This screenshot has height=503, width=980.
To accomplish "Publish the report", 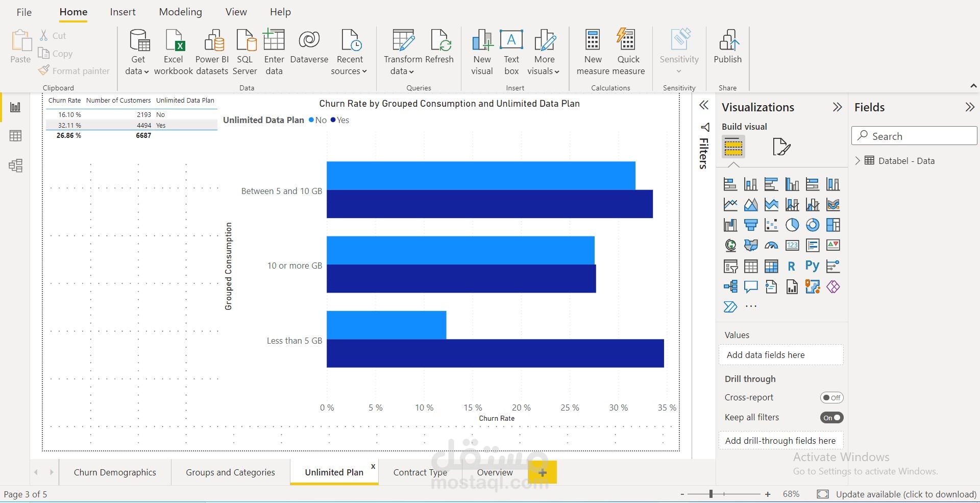I will pyautogui.click(x=728, y=47).
